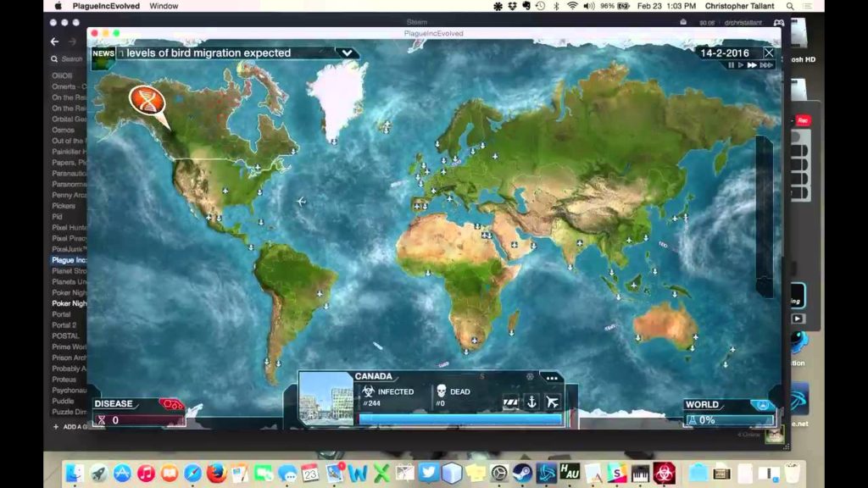
Task: Open Safari from the Dock
Action: [x=192, y=473]
